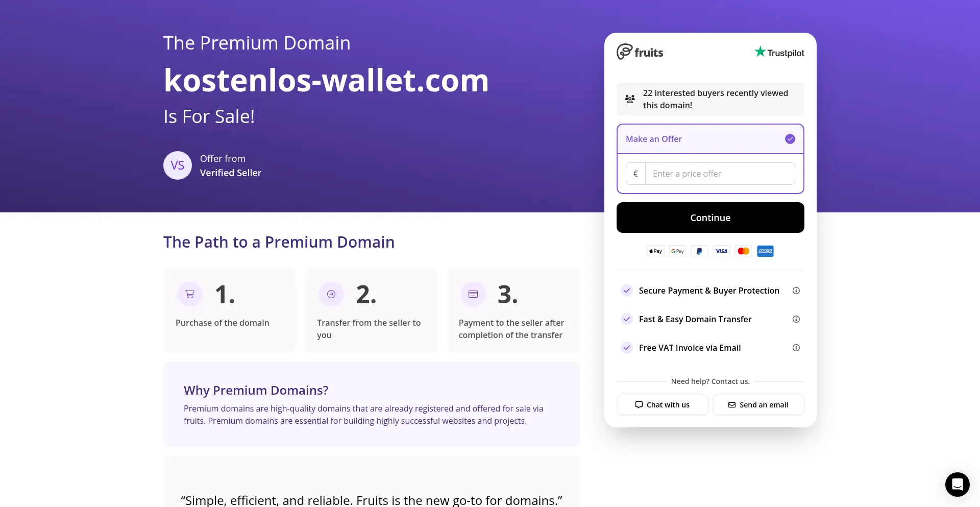The image size is (980, 507).
Task: Click the Google Pay payment icon
Action: pos(677,251)
